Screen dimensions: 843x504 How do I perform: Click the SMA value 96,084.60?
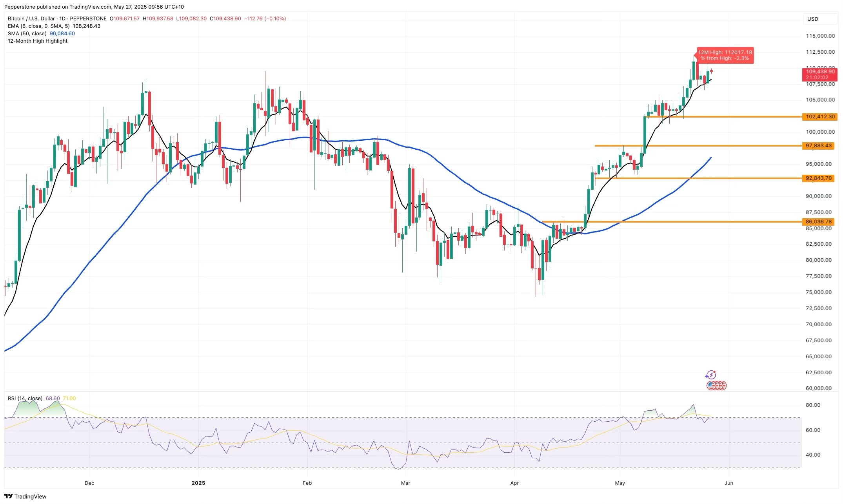point(62,33)
